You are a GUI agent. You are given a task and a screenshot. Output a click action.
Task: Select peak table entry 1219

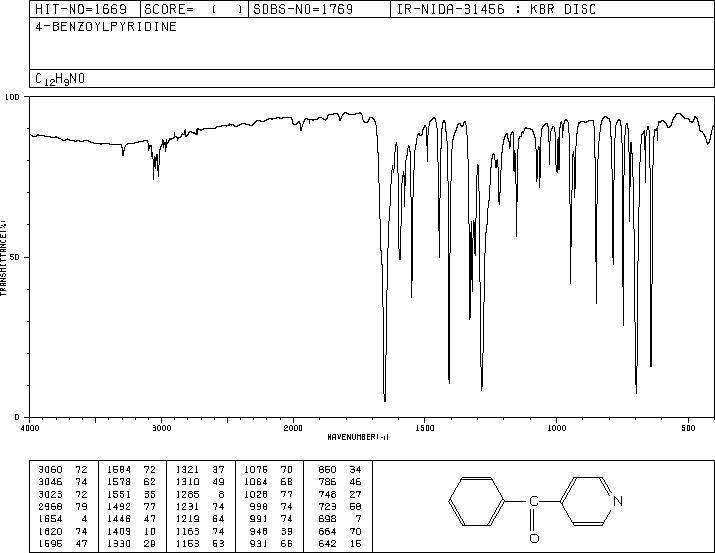coord(187,519)
